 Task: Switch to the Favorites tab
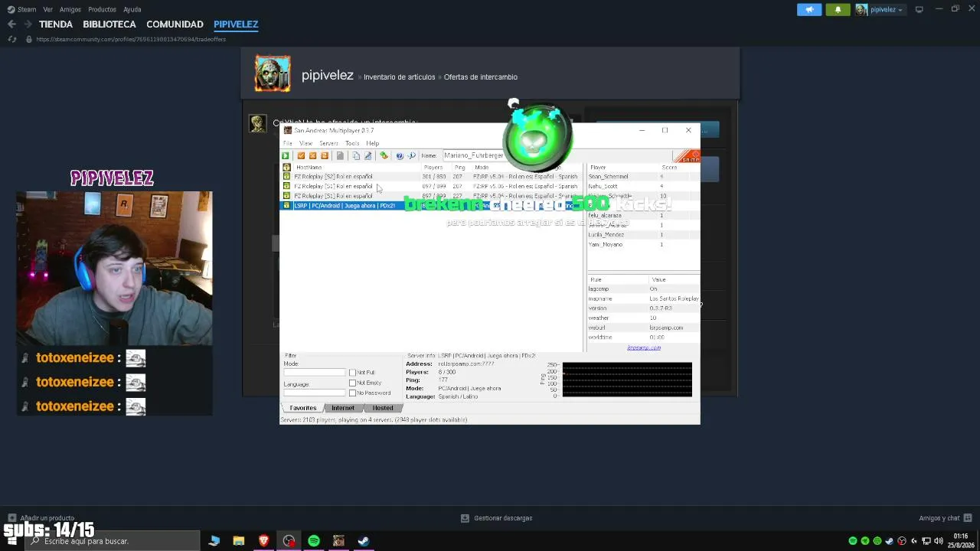[x=302, y=408]
